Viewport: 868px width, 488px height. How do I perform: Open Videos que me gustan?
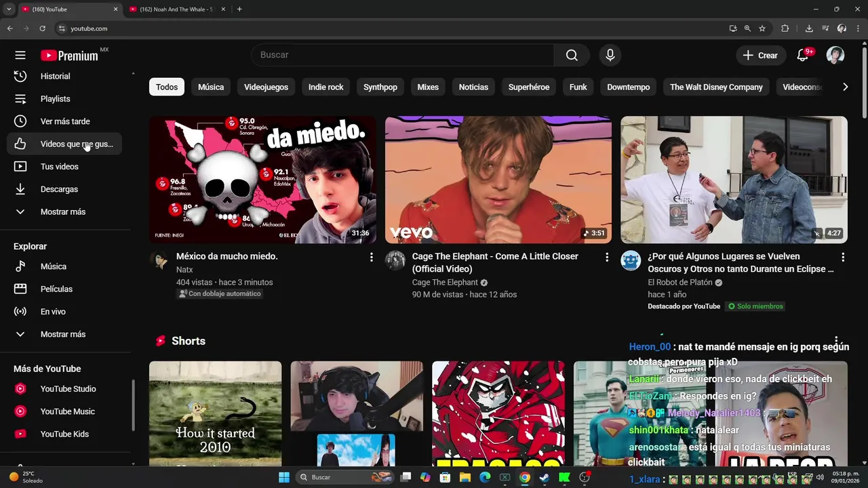click(x=65, y=144)
